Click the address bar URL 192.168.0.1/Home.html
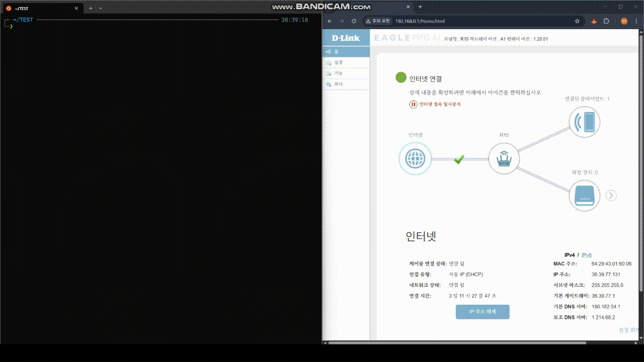644x362 pixels. click(x=420, y=21)
